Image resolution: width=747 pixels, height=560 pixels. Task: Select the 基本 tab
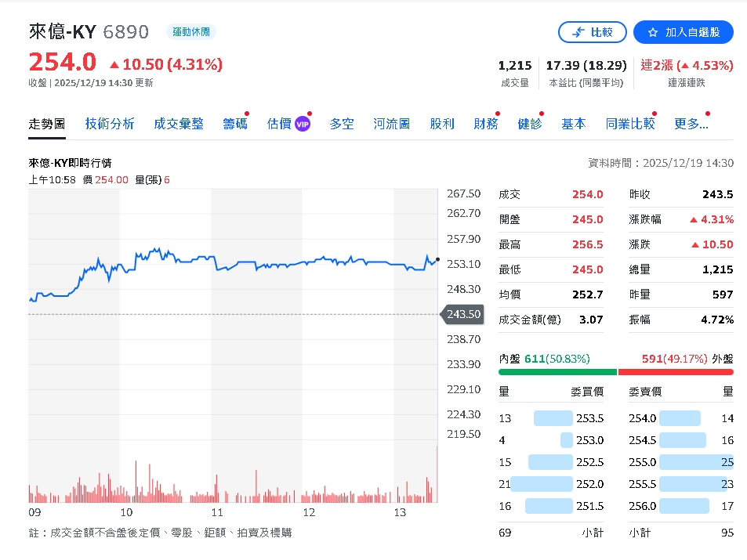point(573,124)
